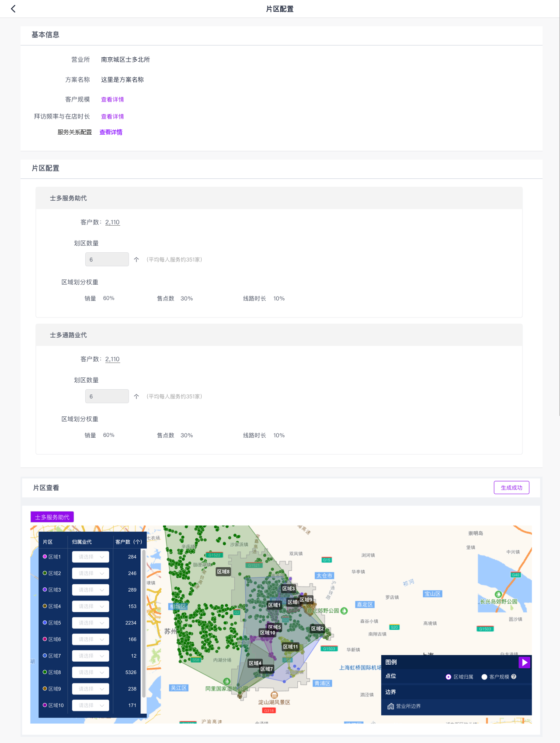Screen dimensions: 560x743
Task: Click the blue color dot of 区域5
Action: (45, 623)
